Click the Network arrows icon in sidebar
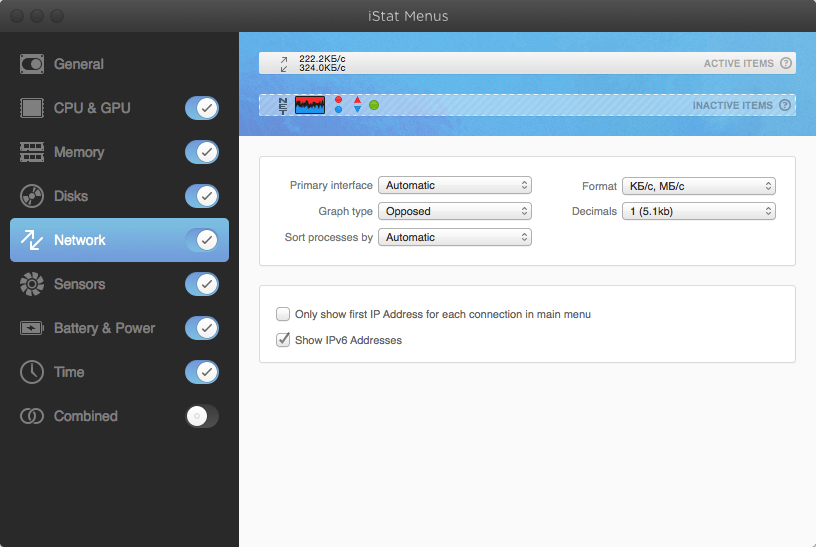The image size is (816, 547). click(32, 240)
